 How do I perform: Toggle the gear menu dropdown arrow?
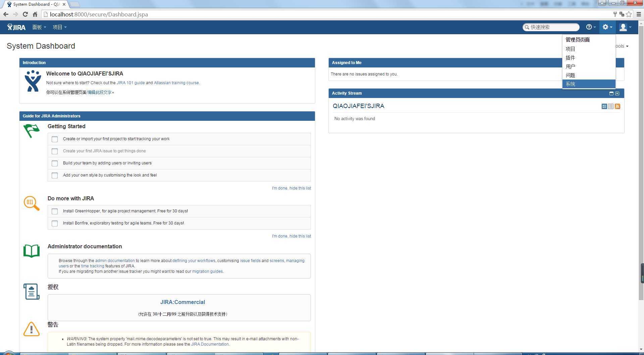coord(611,27)
